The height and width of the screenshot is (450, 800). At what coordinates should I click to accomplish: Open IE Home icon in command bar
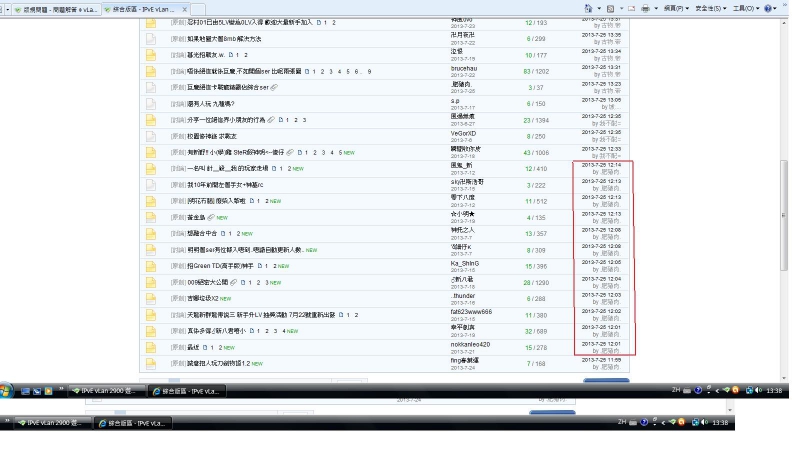(587, 8)
